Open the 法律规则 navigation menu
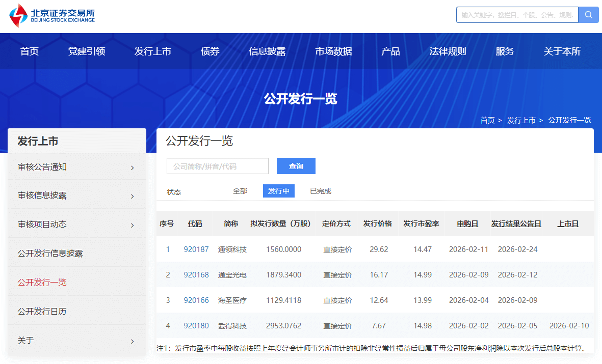 [x=448, y=51]
